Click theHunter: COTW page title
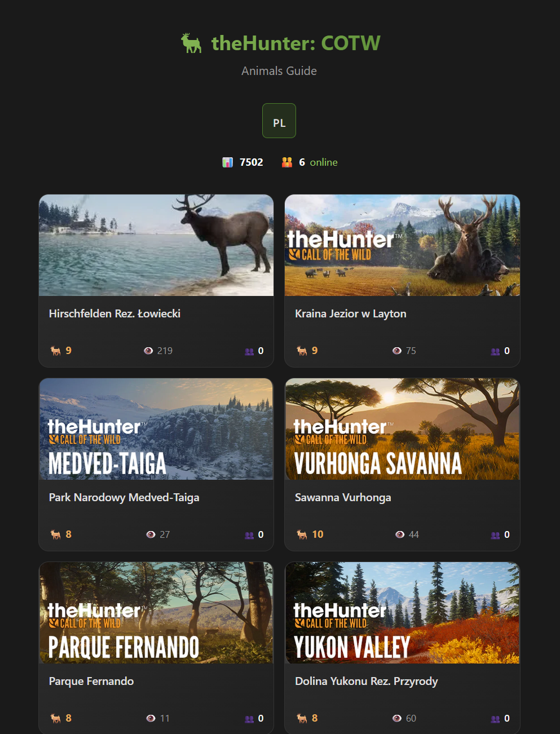Viewport: 560px width, 734px height. (x=296, y=43)
